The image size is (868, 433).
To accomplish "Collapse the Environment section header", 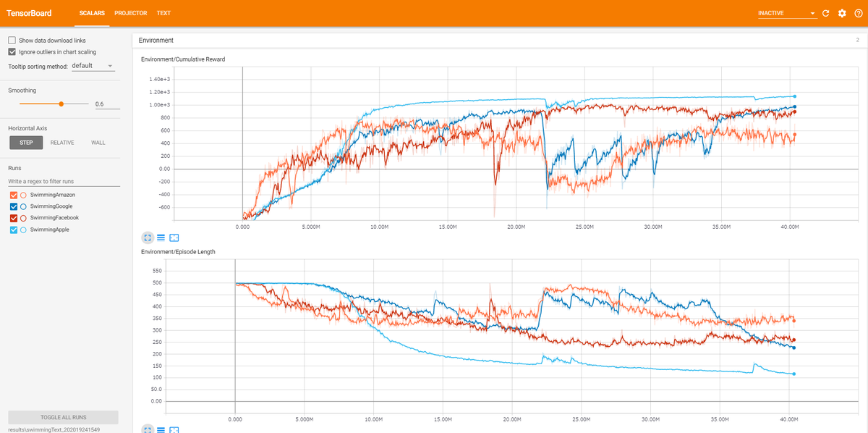I will pos(499,41).
